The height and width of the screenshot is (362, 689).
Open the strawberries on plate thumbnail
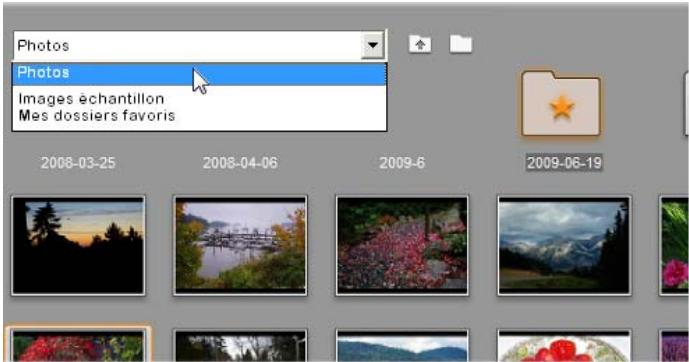click(x=564, y=346)
